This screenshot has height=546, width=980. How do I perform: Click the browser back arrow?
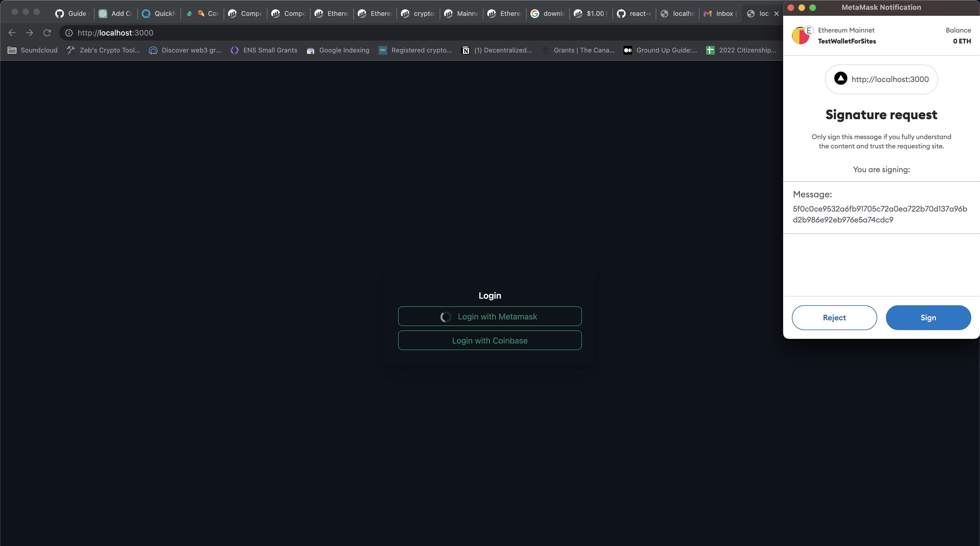12,33
